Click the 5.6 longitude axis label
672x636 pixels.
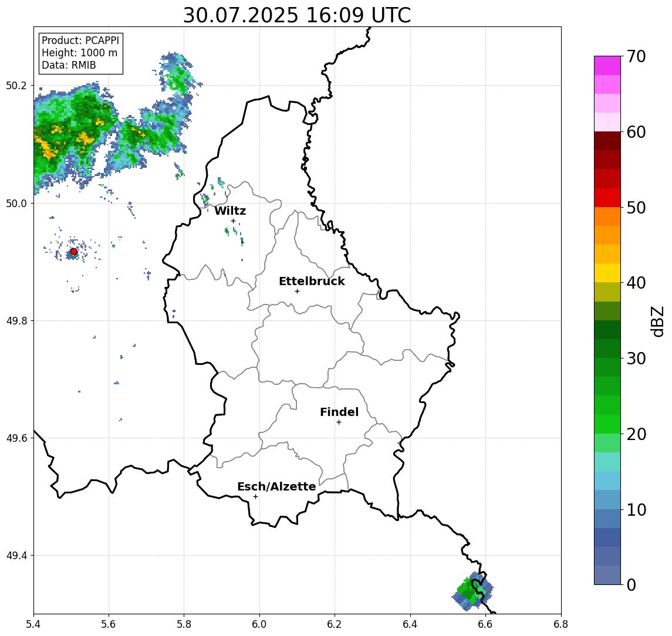tap(109, 624)
